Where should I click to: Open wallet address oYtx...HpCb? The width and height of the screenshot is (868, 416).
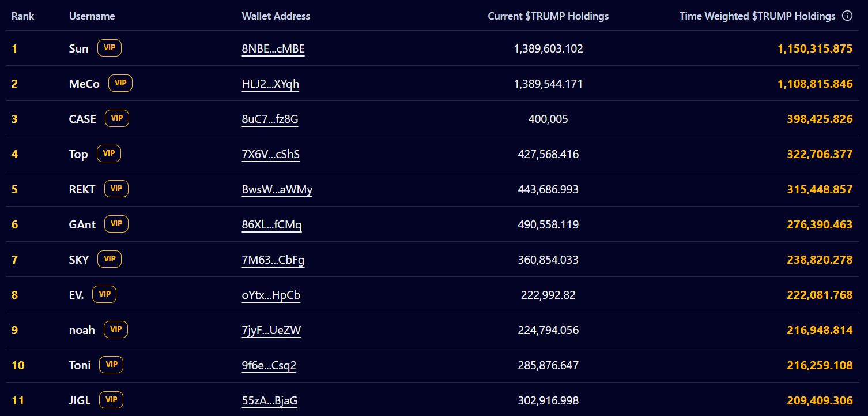[271, 295]
